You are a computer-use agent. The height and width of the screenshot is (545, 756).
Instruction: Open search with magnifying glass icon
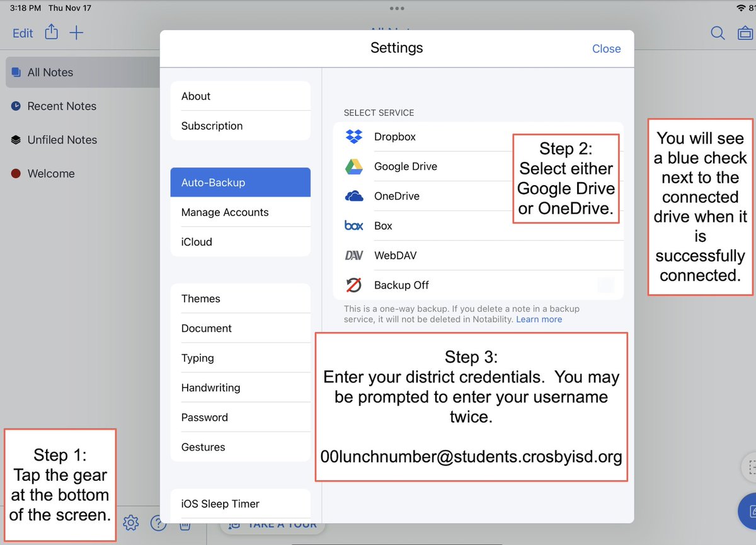(718, 33)
